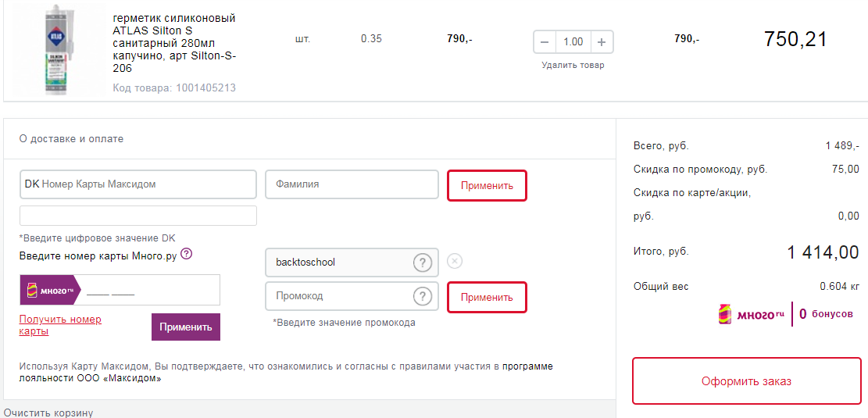Open the ATLAS sealant product thumbnail
This screenshot has width=868, height=418.
pos(55,49)
